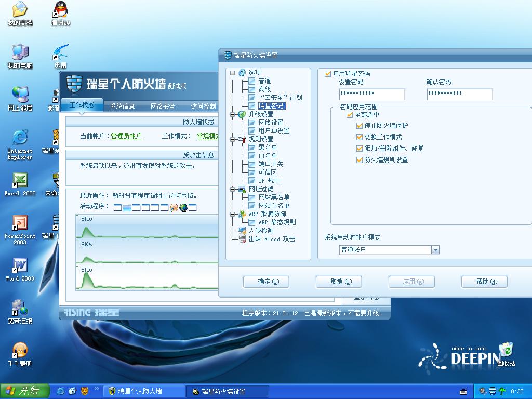
Task: Click the Rising shield tray icon
Action: pos(493,391)
